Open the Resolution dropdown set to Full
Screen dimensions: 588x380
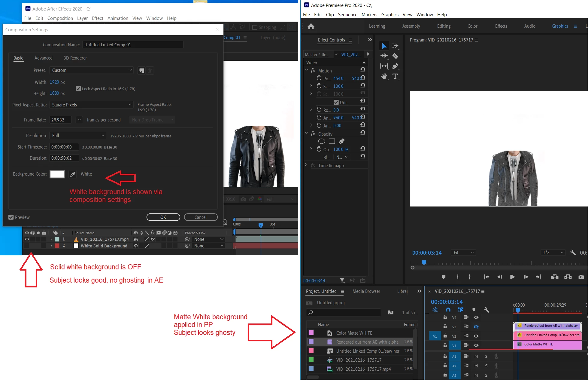tap(78, 136)
